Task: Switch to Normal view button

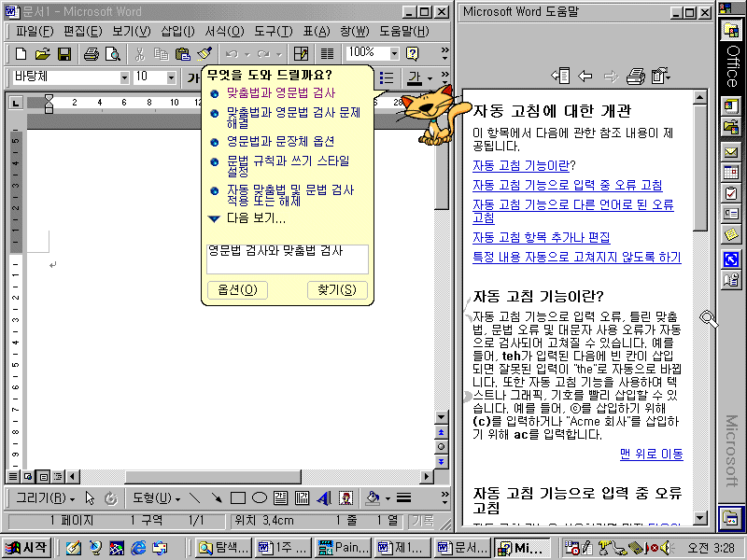Action: pos(13,476)
